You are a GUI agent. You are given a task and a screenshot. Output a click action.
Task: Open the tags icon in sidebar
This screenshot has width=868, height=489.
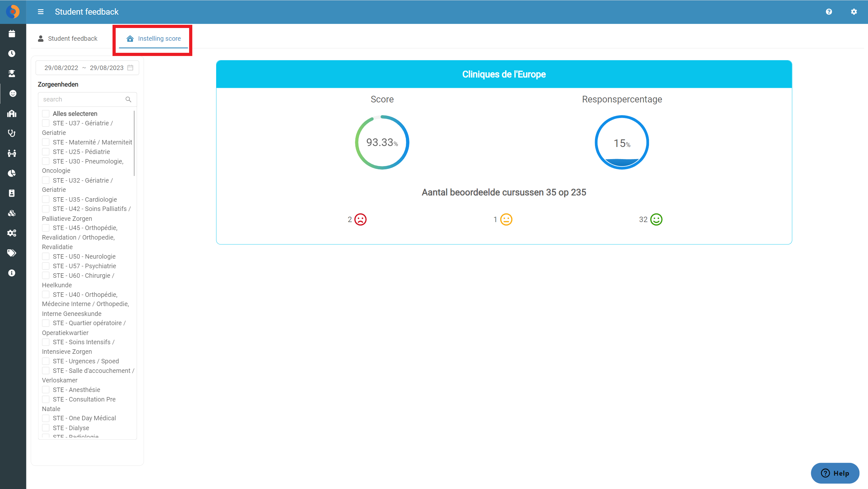tap(12, 253)
